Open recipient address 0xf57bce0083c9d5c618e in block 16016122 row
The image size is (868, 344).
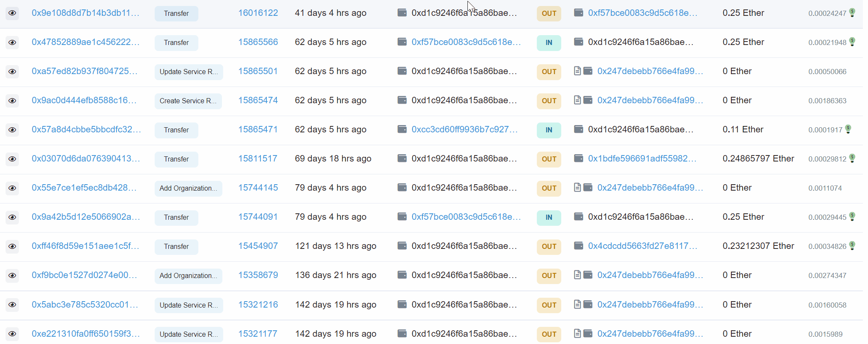pyautogui.click(x=643, y=13)
